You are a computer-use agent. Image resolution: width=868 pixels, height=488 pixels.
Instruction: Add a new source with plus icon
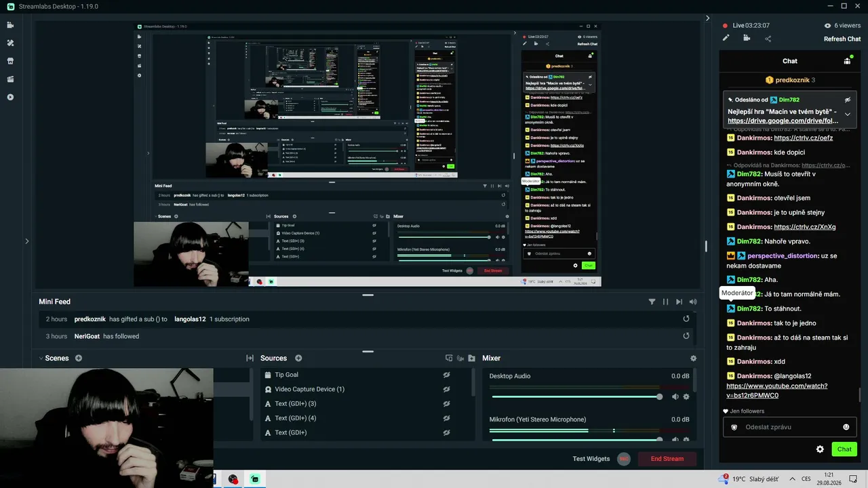tap(298, 358)
